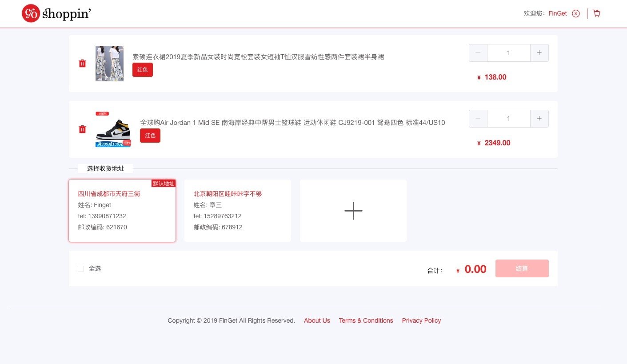Decrease sneaker quantity with the minus icon

pos(478,118)
